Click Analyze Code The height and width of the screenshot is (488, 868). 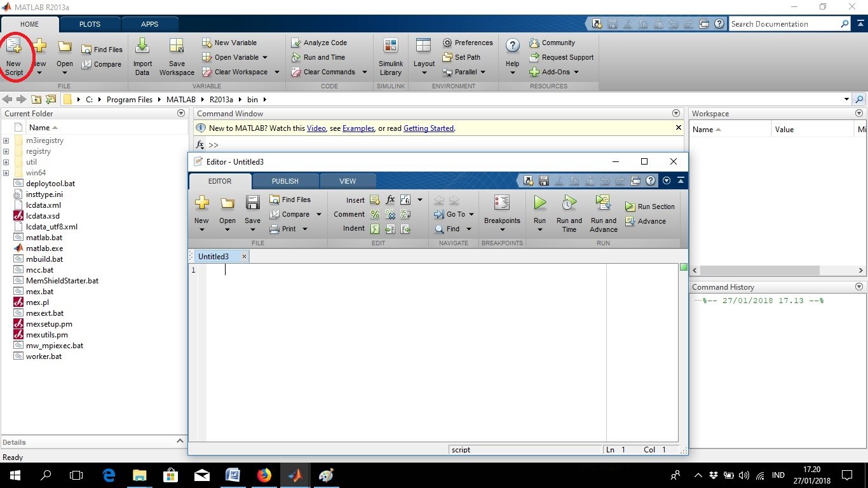[319, 43]
